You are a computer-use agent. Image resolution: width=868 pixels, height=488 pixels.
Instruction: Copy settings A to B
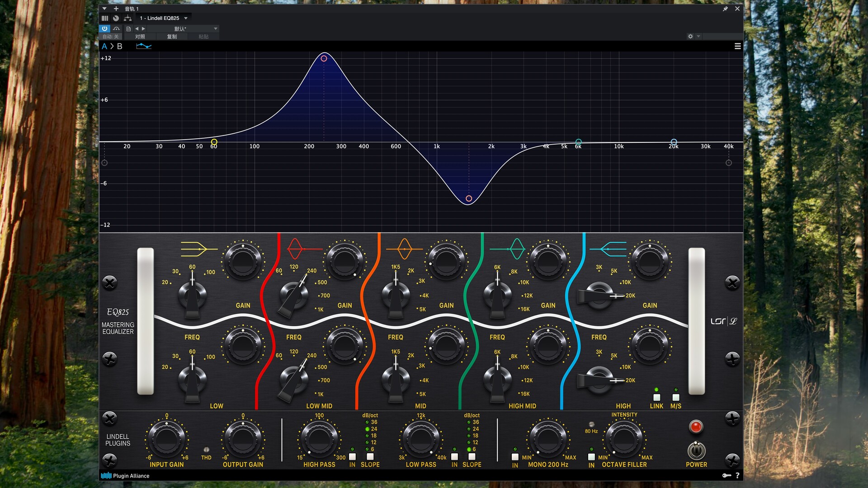pyautogui.click(x=112, y=46)
